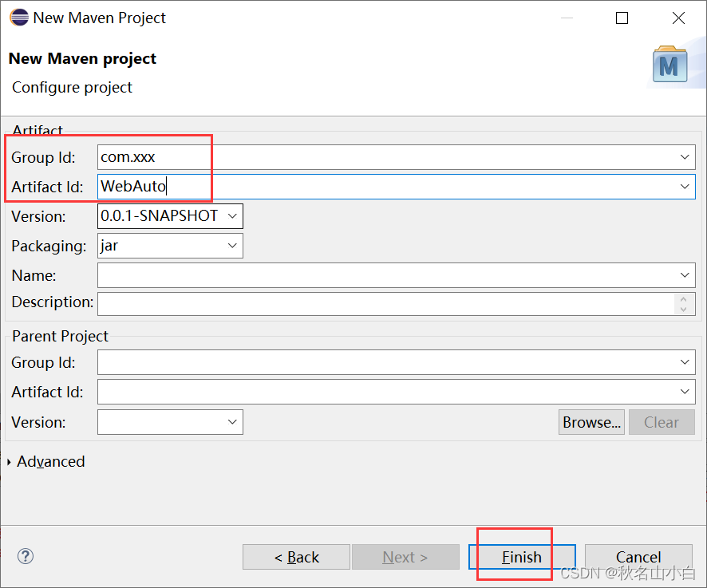Open the Parent Project Version dropdown
The width and height of the screenshot is (707, 588).
[x=231, y=421]
